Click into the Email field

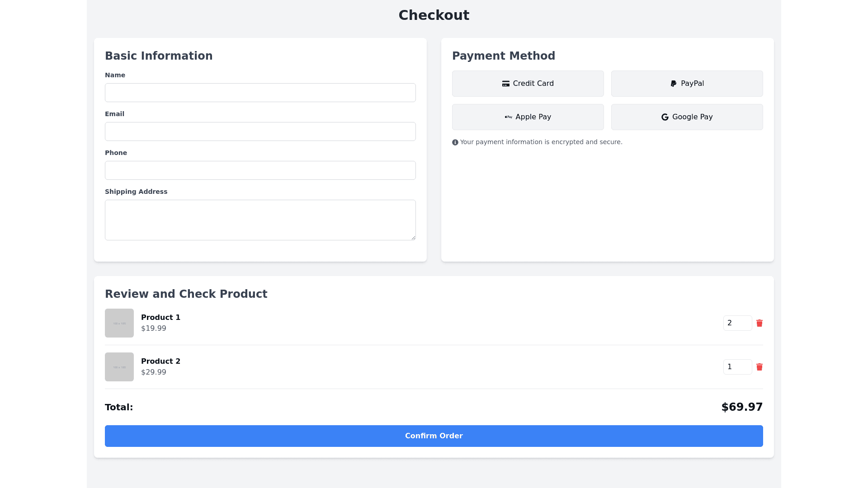pyautogui.click(x=260, y=131)
